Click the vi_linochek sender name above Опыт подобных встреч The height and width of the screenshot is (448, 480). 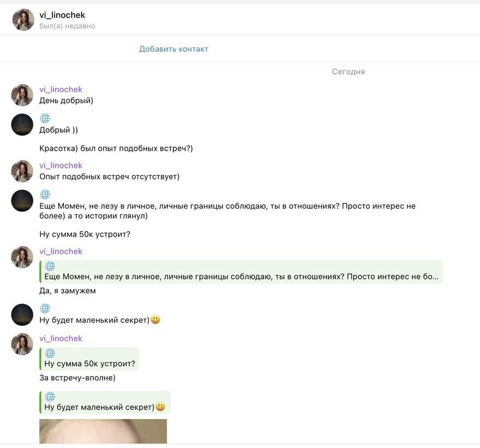[x=61, y=165]
